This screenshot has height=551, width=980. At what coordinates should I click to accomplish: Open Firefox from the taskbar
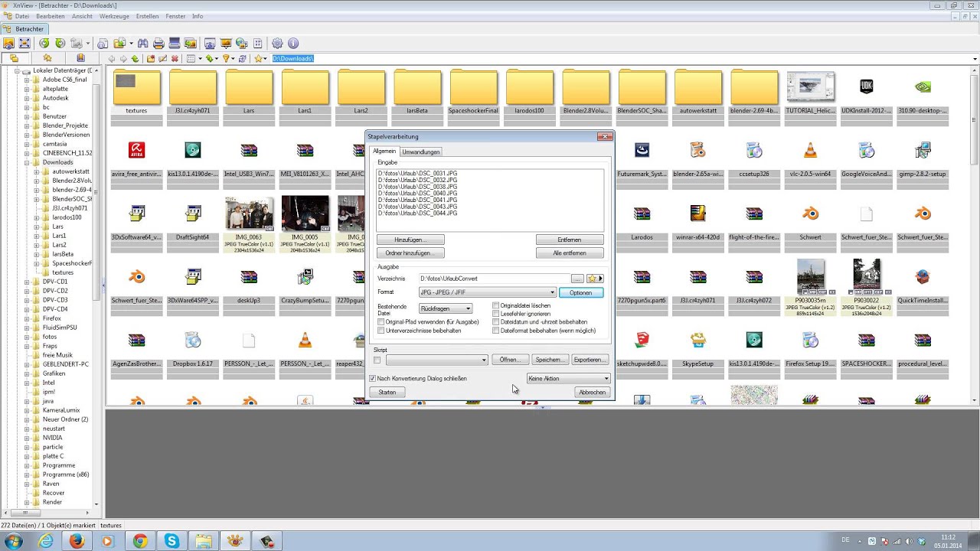tap(77, 541)
